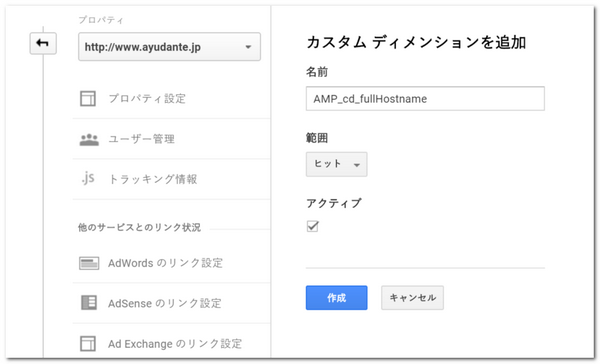Click the AdSense link settings icon

(x=89, y=303)
